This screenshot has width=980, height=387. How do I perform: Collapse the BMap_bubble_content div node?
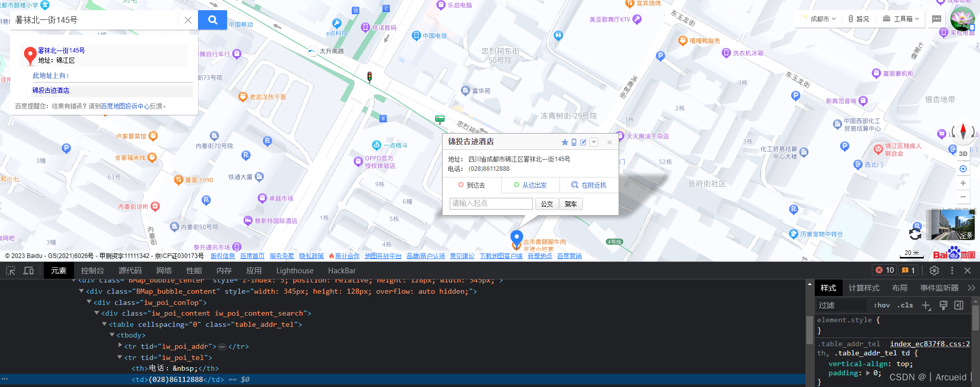(x=81, y=291)
